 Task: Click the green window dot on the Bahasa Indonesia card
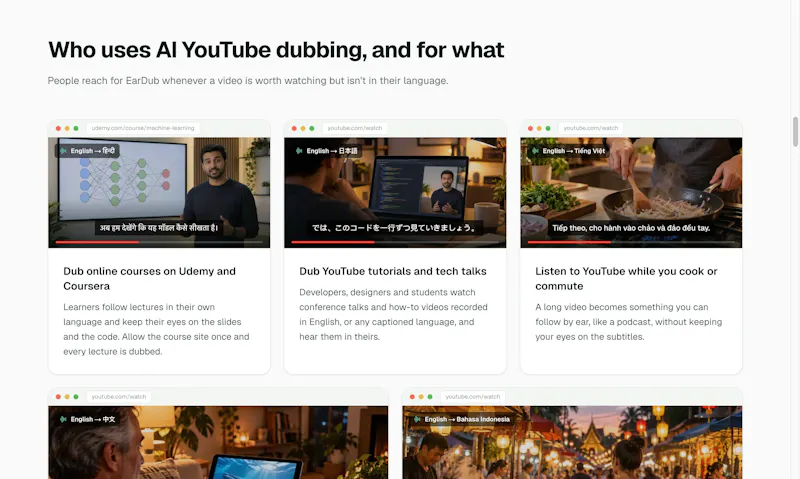tap(430, 397)
